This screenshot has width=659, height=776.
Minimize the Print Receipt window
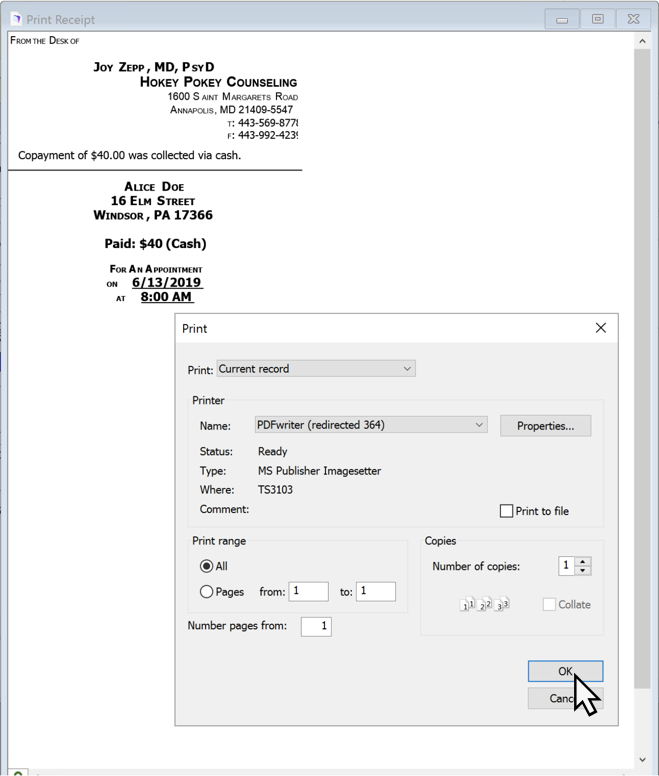click(562, 19)
